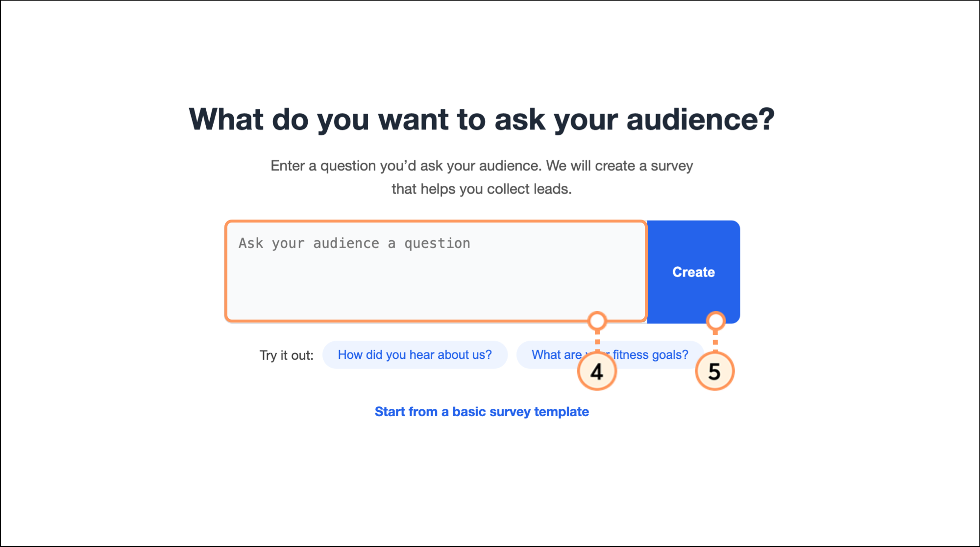Click the What do you want to ask heading

pos(482,120)
